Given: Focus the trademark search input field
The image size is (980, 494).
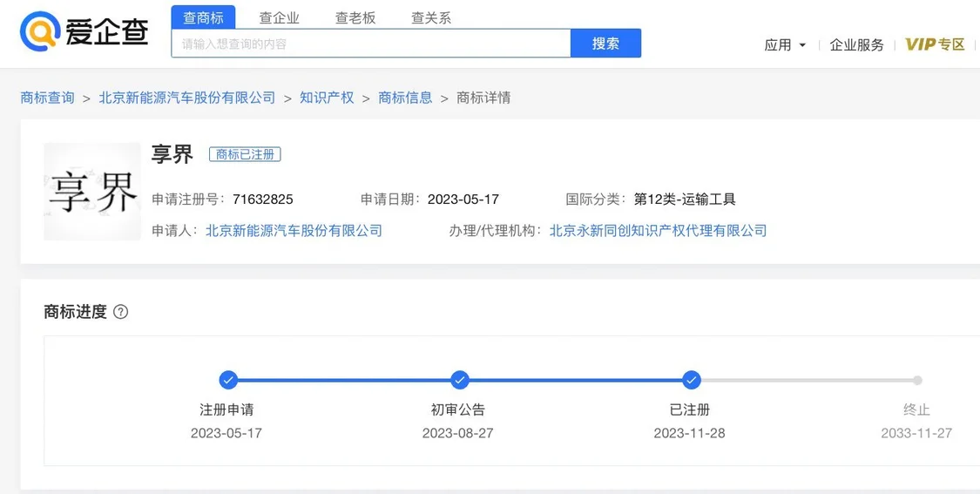Looking at the screenshot, I should tap(371, 44).
